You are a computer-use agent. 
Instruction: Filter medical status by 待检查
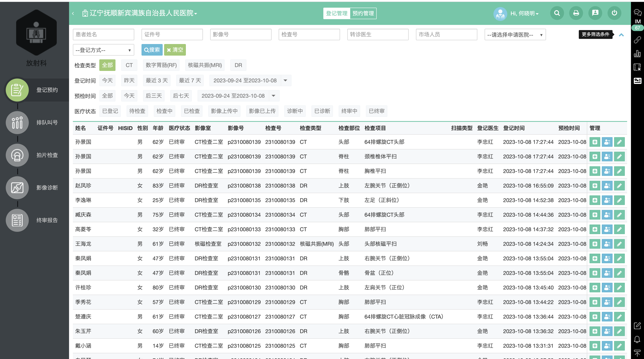coord(137,111)
